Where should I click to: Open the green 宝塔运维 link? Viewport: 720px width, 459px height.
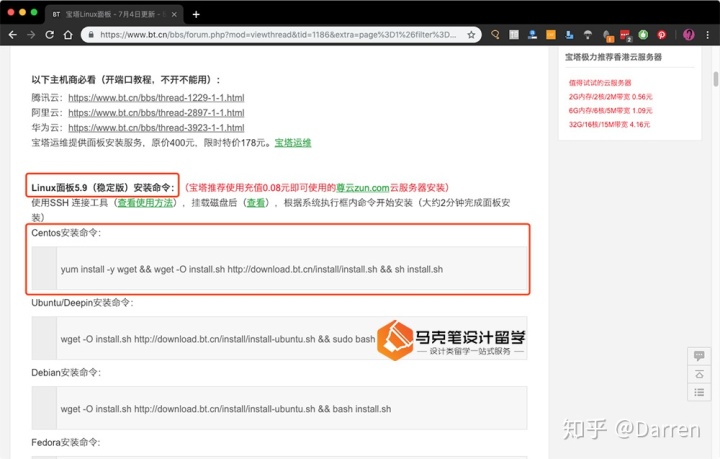pos(293,143)
